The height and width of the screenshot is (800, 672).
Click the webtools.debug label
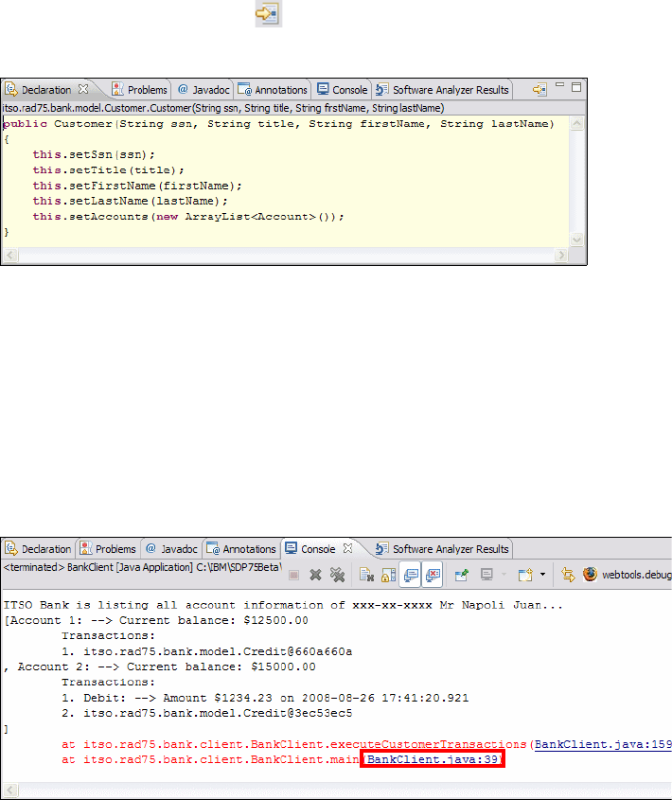[636, 575]
